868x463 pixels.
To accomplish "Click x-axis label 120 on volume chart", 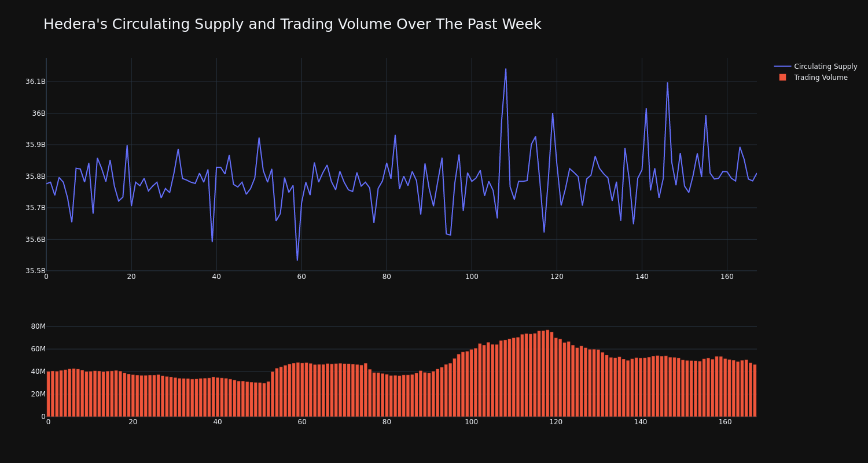I will tap(556, 422).
